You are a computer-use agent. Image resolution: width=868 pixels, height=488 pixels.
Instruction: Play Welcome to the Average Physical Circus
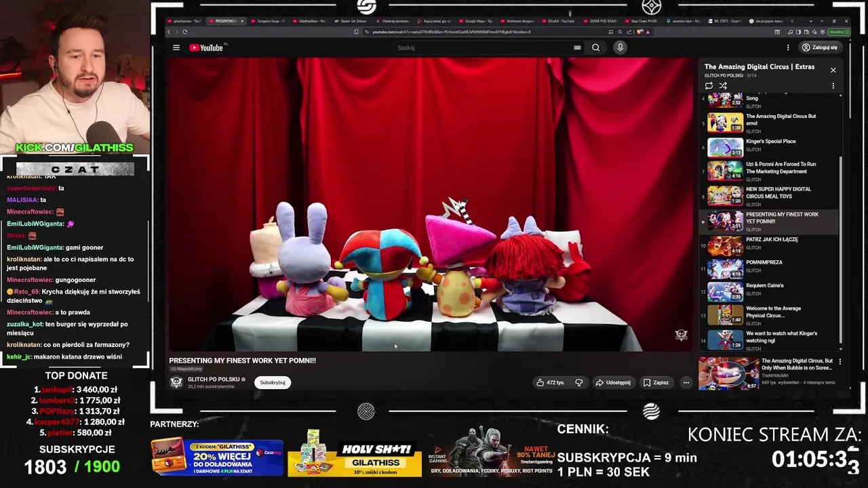(770, 314)
